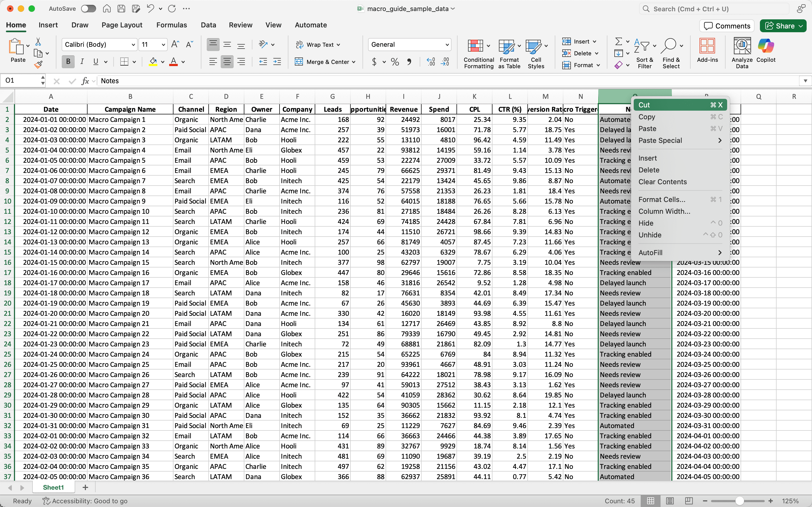This screenshot has width=812, height=507.
Task: Open the Formulas ribbon tab
Action: (x=172, y=25)
